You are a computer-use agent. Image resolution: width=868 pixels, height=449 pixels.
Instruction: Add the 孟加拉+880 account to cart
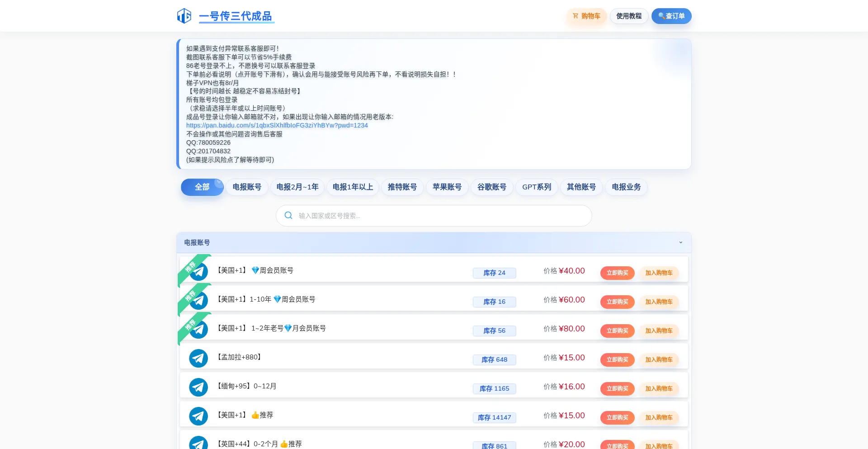coord(659,359)
